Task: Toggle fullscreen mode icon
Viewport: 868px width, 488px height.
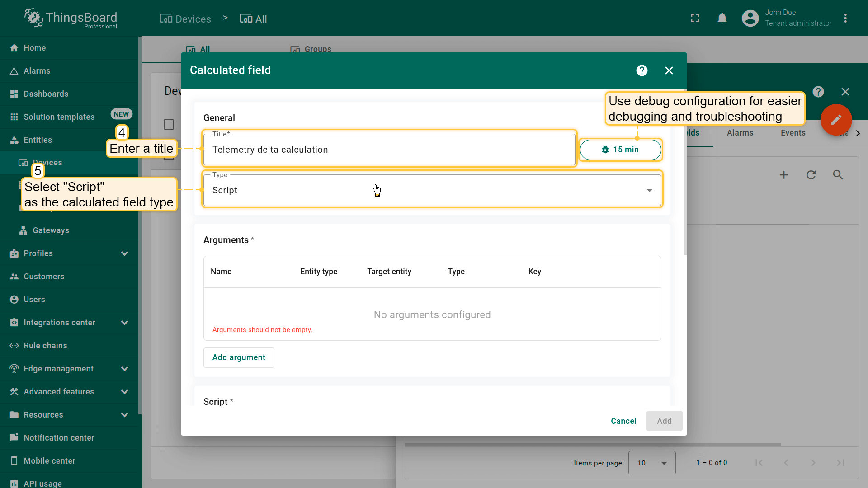Action: coord(695,19)
